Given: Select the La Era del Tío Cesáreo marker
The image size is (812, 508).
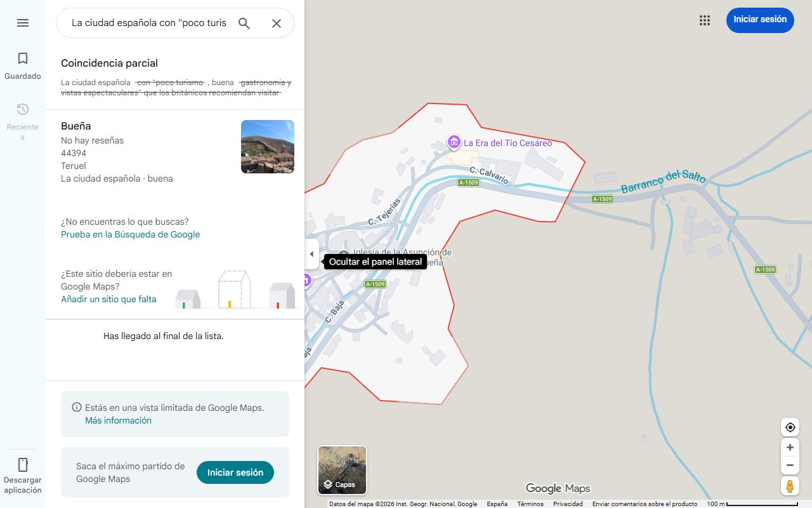Looking at the screenshot, I should (454, 143).
